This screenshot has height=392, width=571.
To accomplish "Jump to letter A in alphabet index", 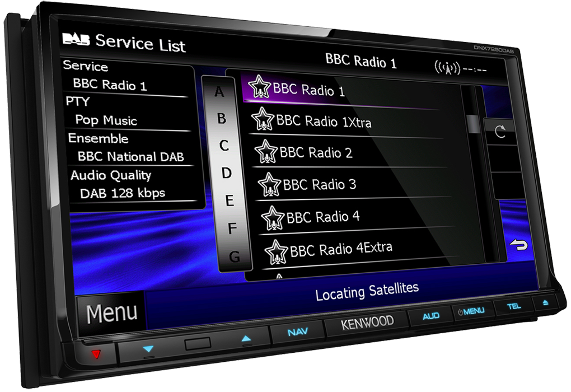I will click(219, 92).
